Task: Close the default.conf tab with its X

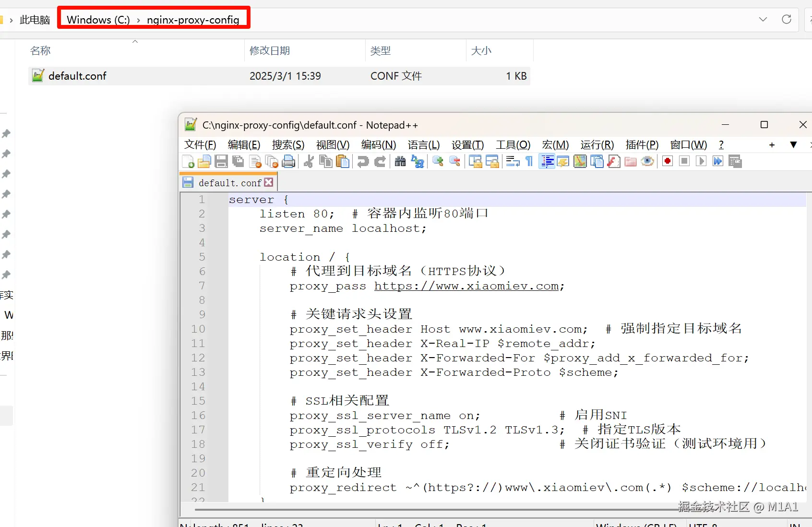Action: [269, 182]
